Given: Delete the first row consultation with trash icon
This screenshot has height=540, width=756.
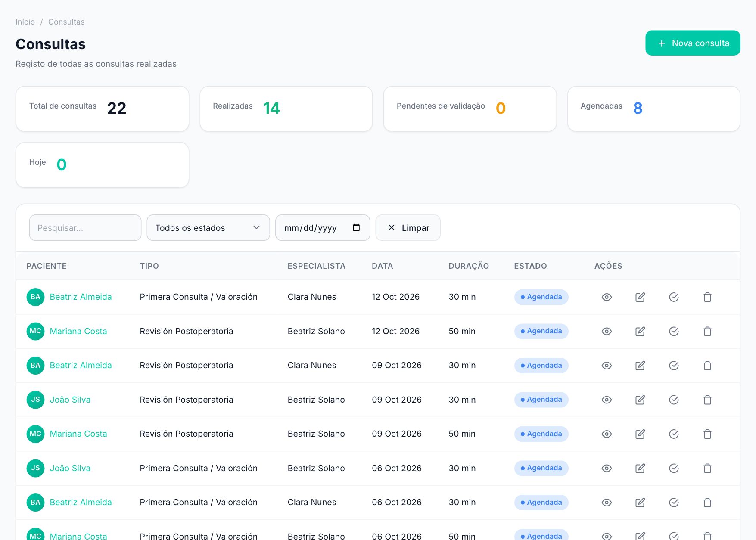Looking at the screenshot, I should point(707,297).
